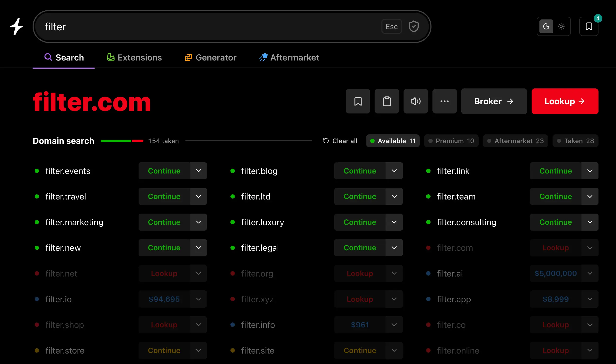Expand dropdown for filter.luxury
Viewport: 616px width, 364px height.
click(x=394, y=222)
